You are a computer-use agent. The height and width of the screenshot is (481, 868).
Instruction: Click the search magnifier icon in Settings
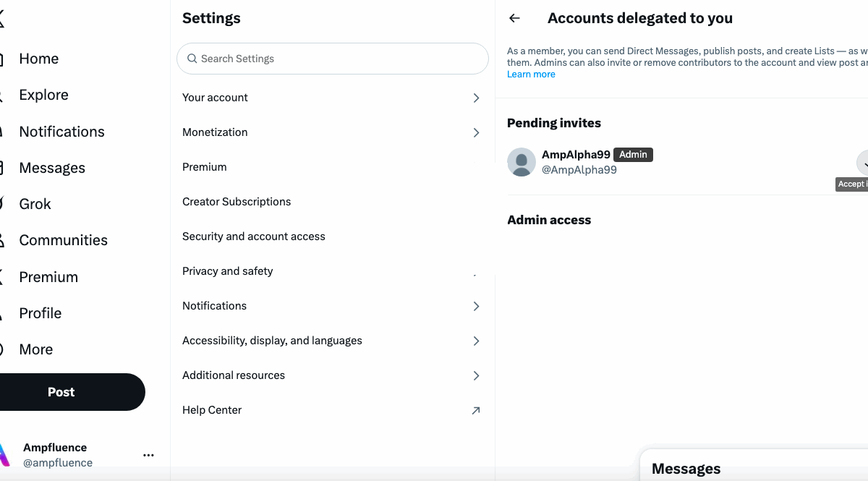coord(192,59)
